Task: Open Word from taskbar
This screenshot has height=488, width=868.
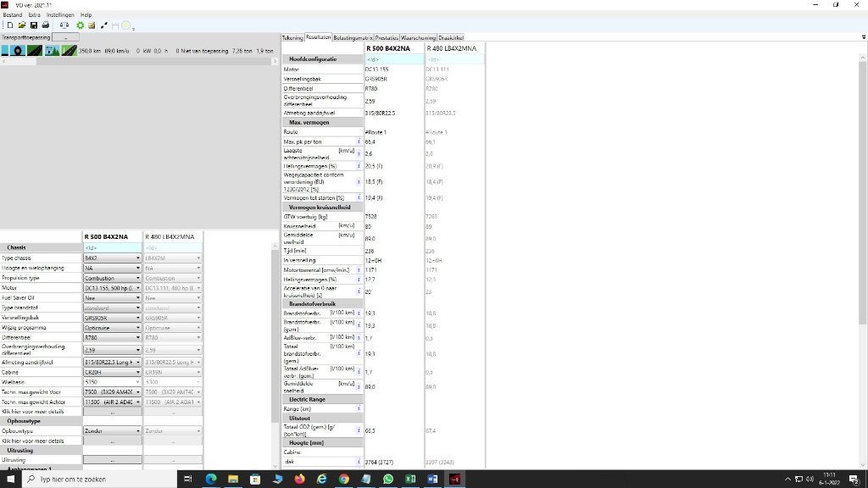Action: (432, 480)
